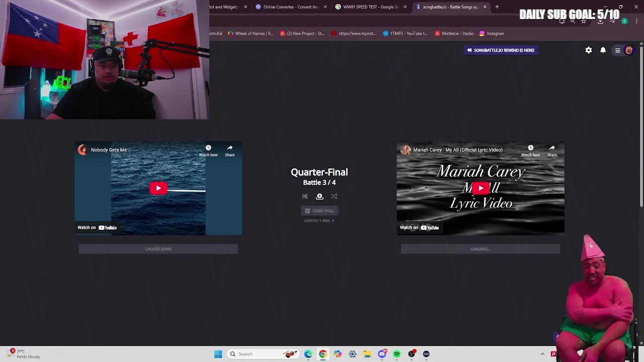Viewport: 644px width, 362px height.
Task: Open the user profile avatar
Action: [628, 50]
